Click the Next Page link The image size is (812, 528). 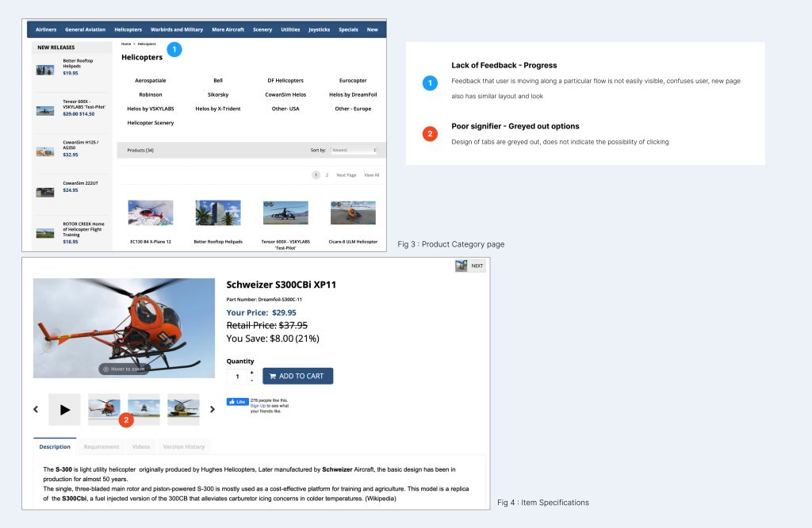[346, 175]
